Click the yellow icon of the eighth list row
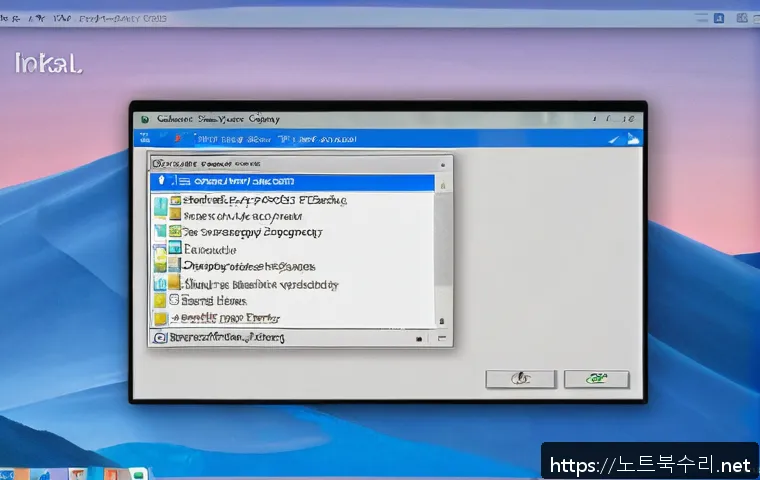This screenshot has height=480, width=760. tap(160, 300)
